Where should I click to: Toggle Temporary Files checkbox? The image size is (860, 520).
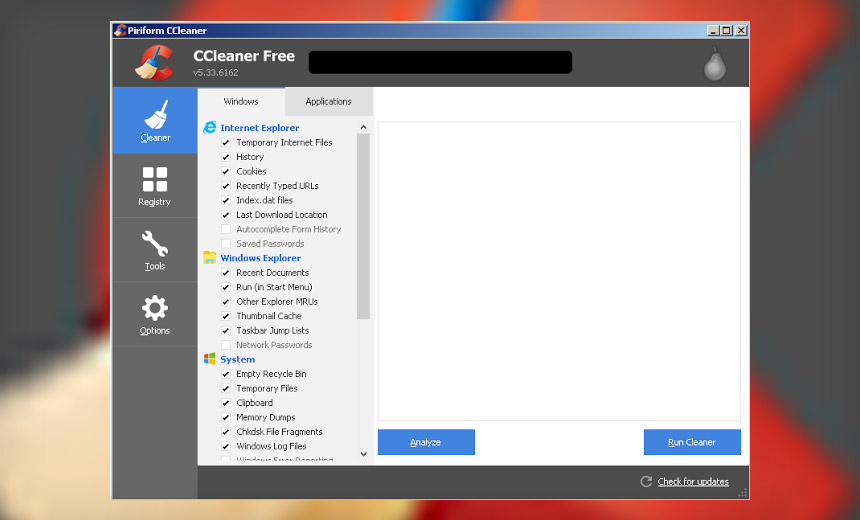pos(225,388)
